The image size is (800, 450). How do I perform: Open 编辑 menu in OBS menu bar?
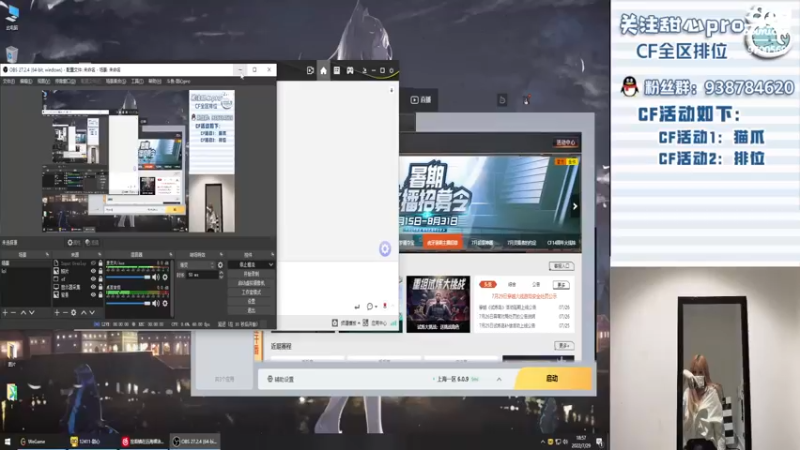[26, 81]
